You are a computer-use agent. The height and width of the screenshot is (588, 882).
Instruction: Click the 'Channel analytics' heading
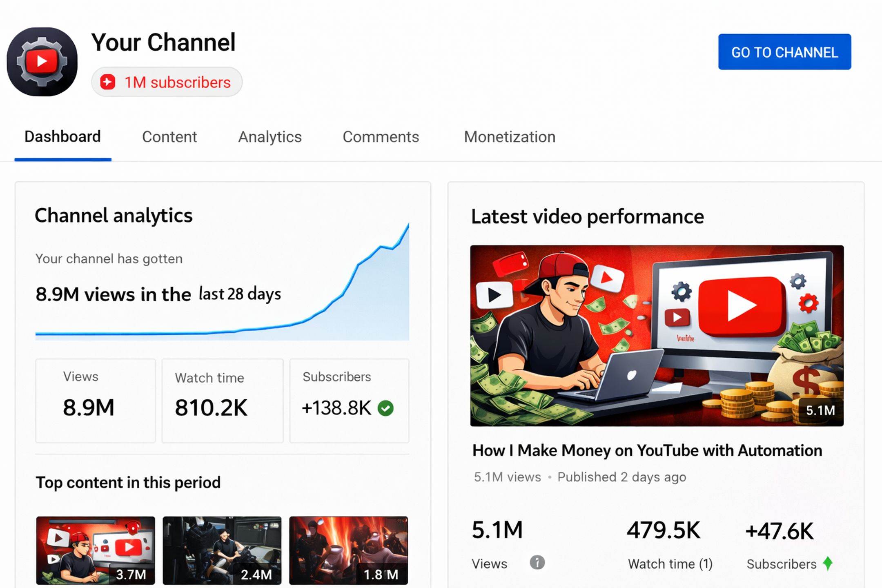[x=114, y=216]
